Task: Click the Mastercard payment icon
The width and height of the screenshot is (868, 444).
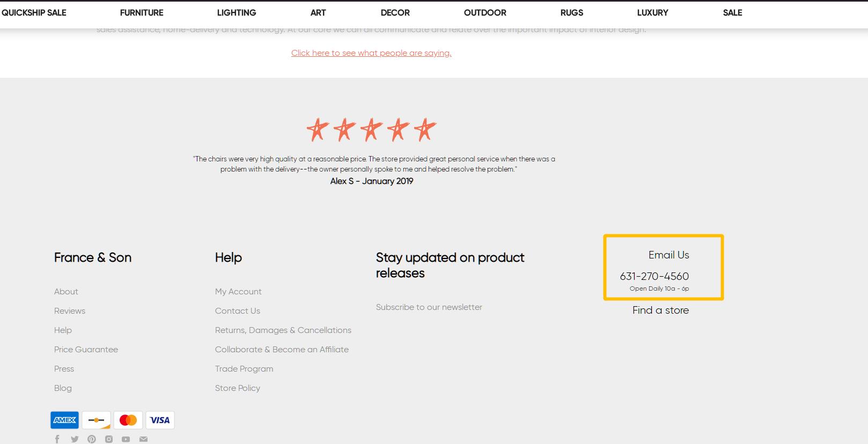Action: (x=128, y=420)
